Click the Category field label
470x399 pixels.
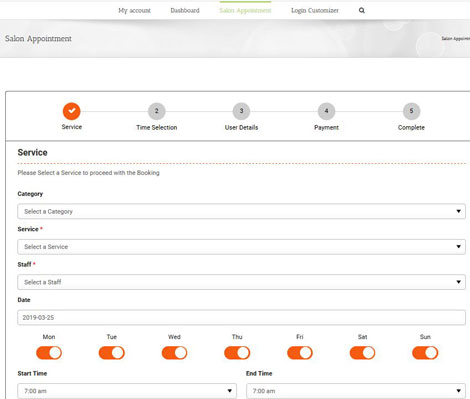pyautogui.click(x=30, y=194)
